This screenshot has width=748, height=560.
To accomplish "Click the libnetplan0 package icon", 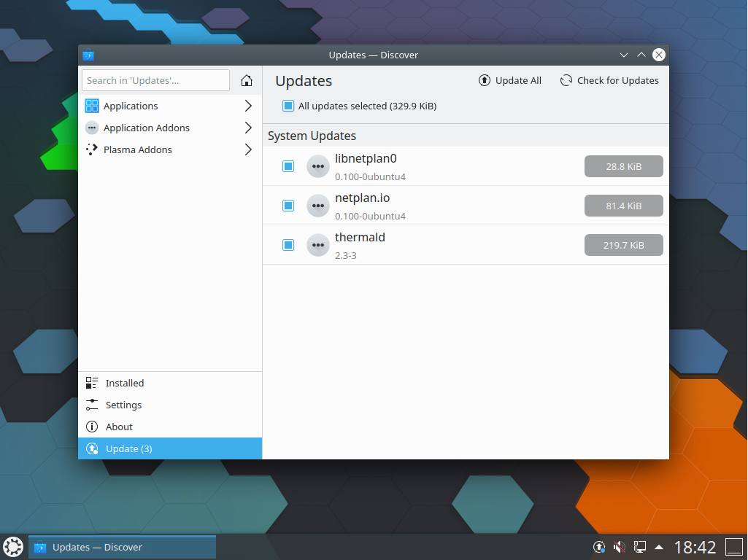I will tap(317, 166).
